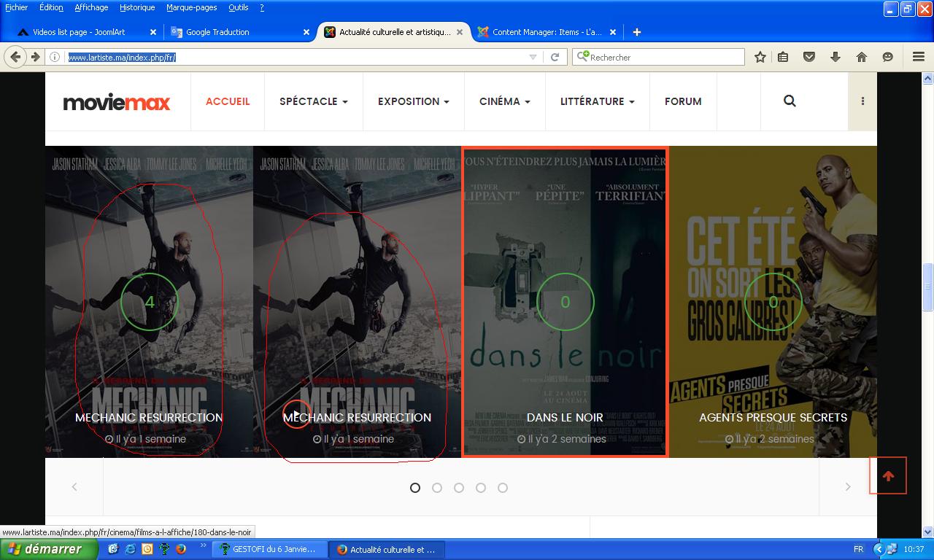Image resolution: width=934 pixels, height=560 pixels.
Task: Open the AGENTS PRESQUE SECRETS title
Action: (773, 417)
